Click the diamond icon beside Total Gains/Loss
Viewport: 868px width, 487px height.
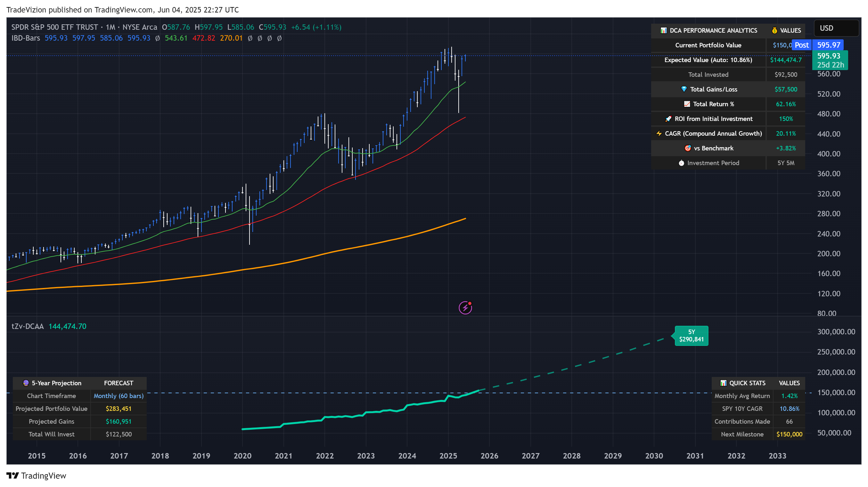point(684,89)
